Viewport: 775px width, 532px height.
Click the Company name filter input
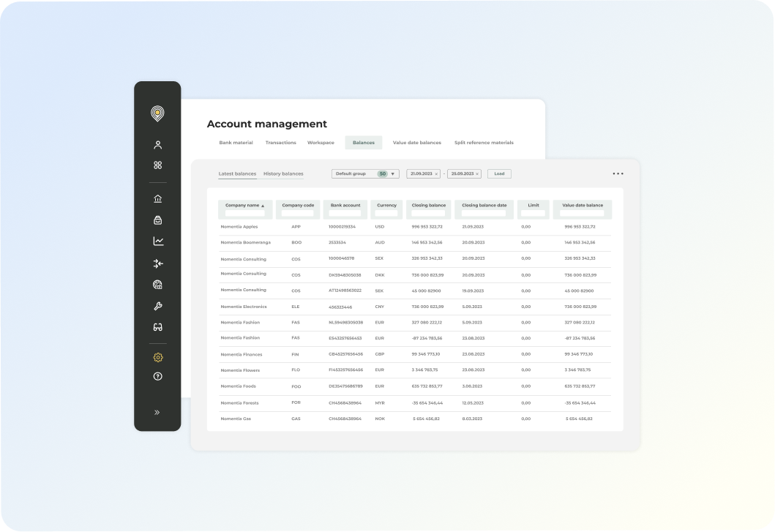[x=244, y=213]
